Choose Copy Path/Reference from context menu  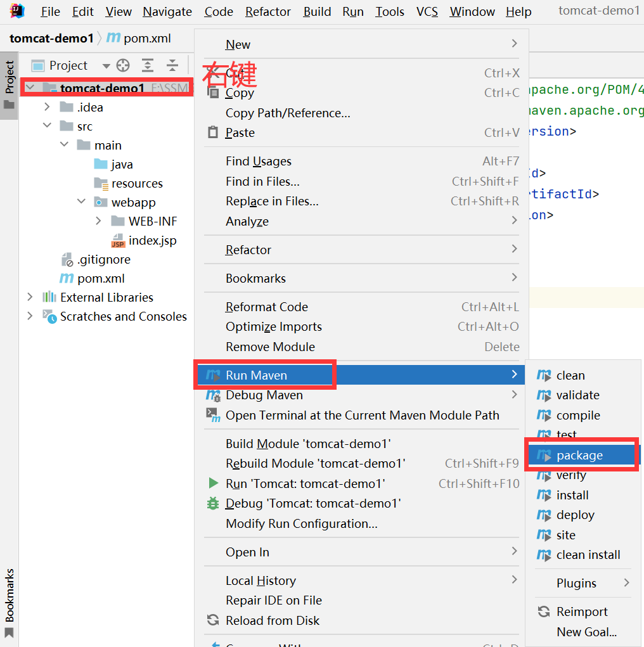point(362,113)
